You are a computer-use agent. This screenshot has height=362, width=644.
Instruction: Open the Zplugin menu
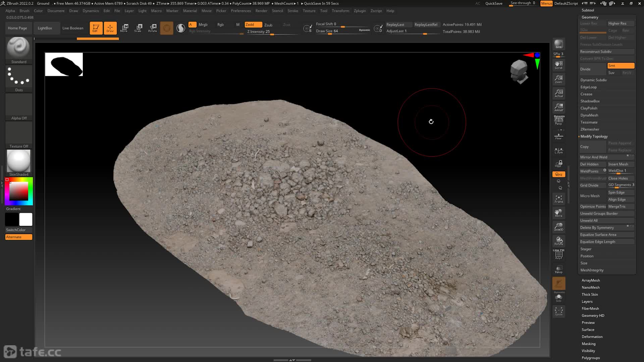pyautogui.click(x=360, y=11)
